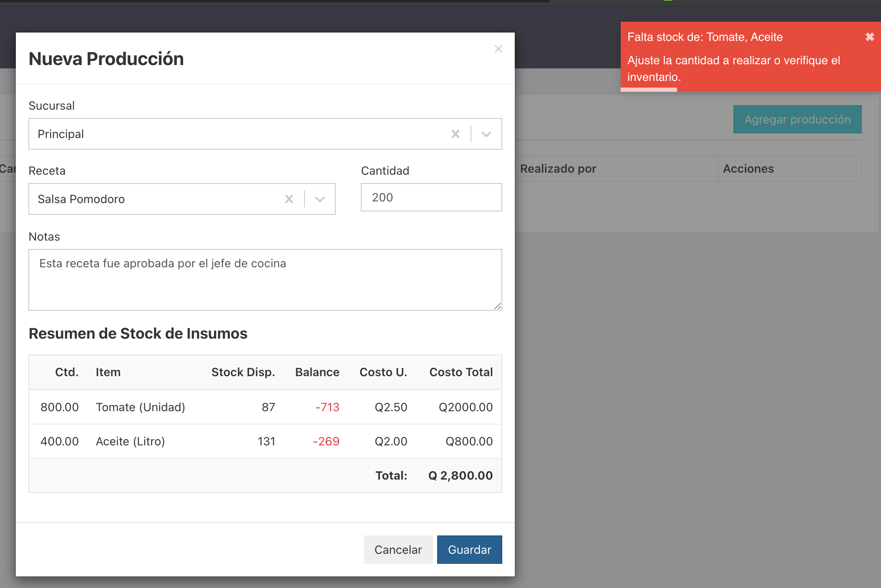Image resolution: width=881 pixels, height=588 pixels.
Task: Focus the Cantidad input with 200
Action: (431, 197)
